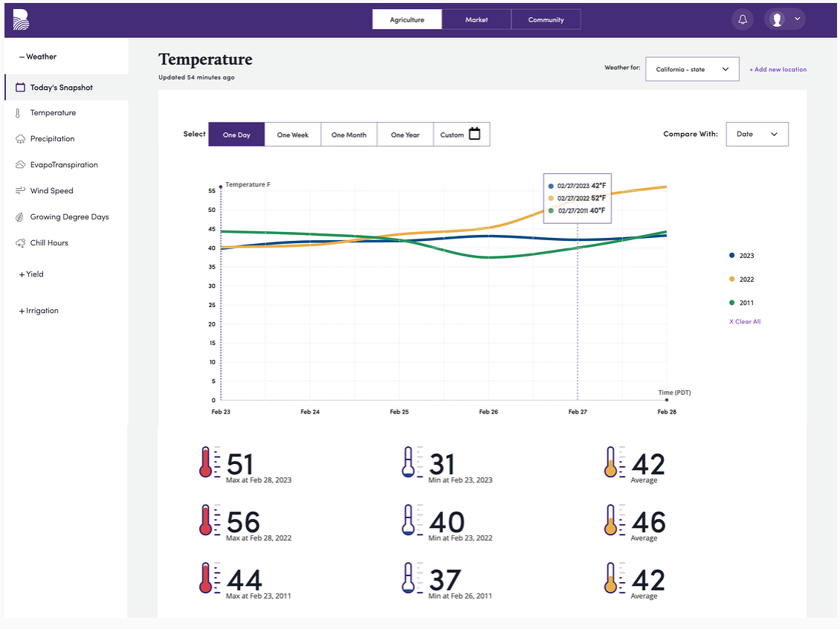
Task: Select the One Year range
Action: click(x=406, y=135)
